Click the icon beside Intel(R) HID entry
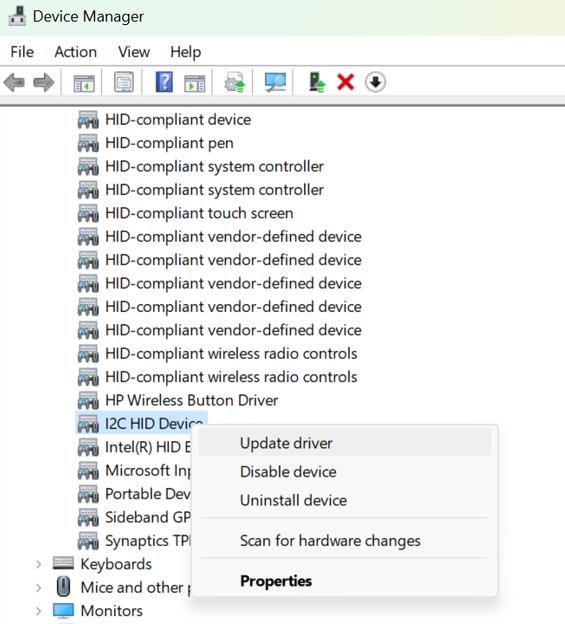This screenshot has height=624, width=565. (x=88, y=447)
